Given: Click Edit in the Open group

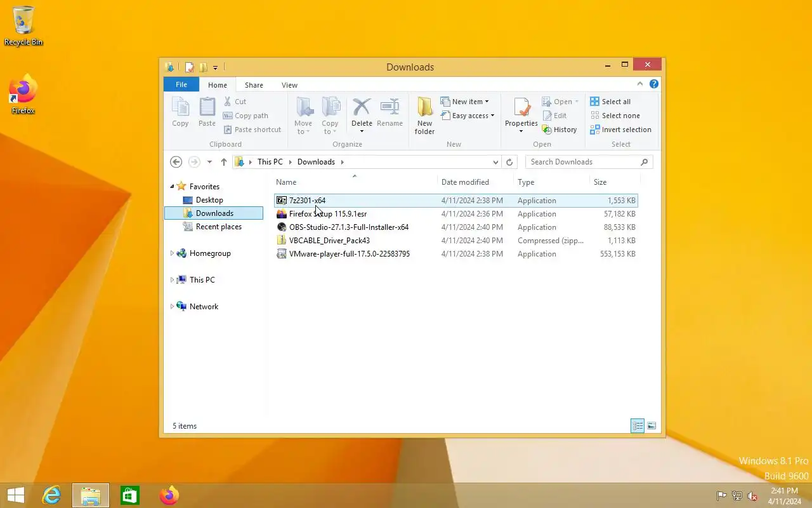Looking at the screenshot, I should pyautogui.click(x=554, y=116).
